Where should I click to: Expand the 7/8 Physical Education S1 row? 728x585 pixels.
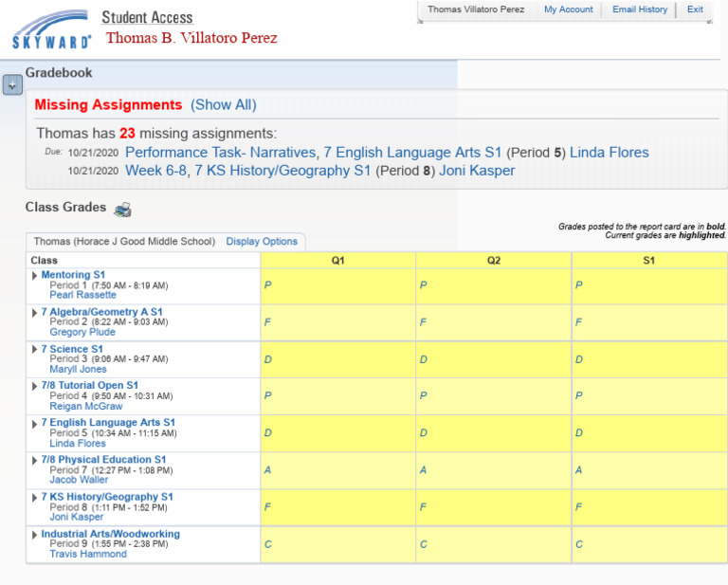click(34, 461)
